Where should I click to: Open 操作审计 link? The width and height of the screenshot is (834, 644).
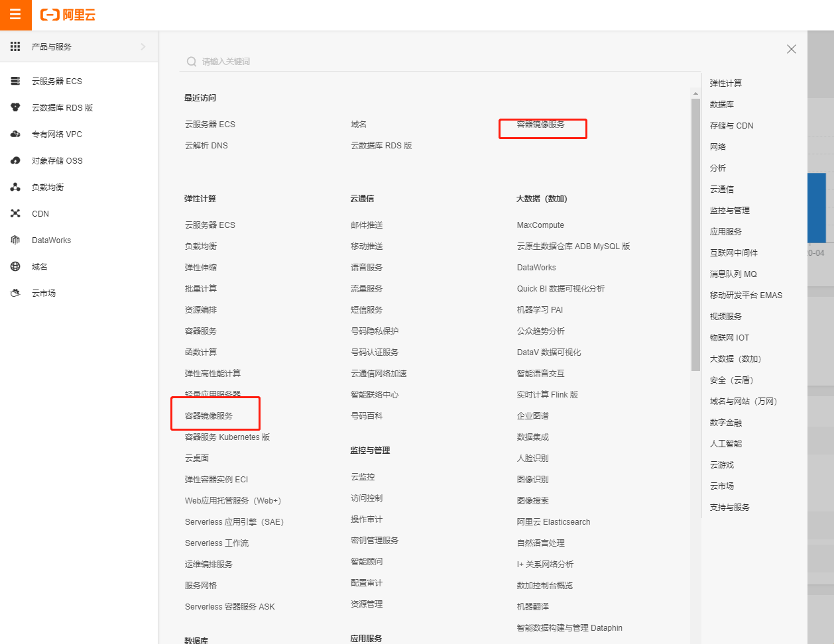[367, 519]
